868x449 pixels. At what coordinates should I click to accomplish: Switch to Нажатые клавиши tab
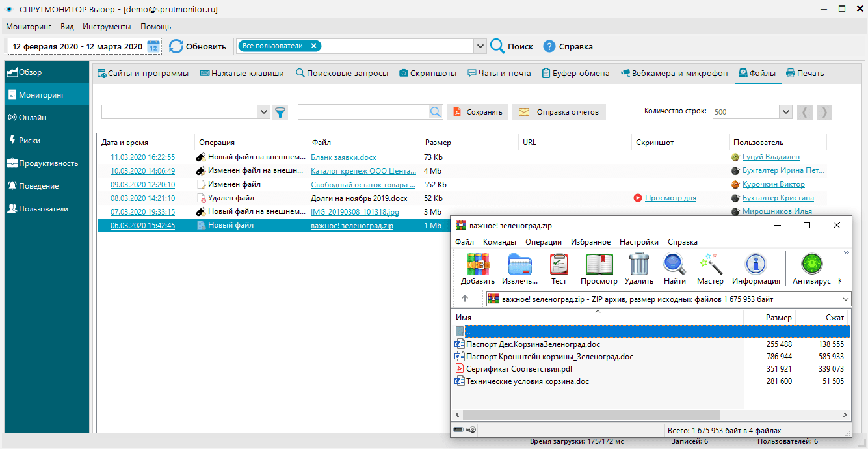(x=242, y=74)
